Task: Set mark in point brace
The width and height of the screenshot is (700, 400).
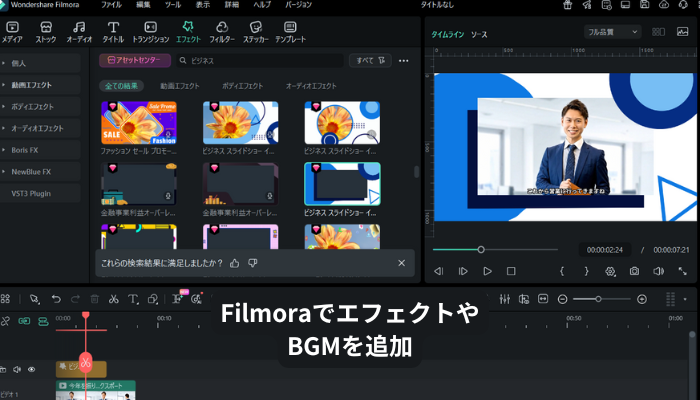Action: (x=562, y=271)
